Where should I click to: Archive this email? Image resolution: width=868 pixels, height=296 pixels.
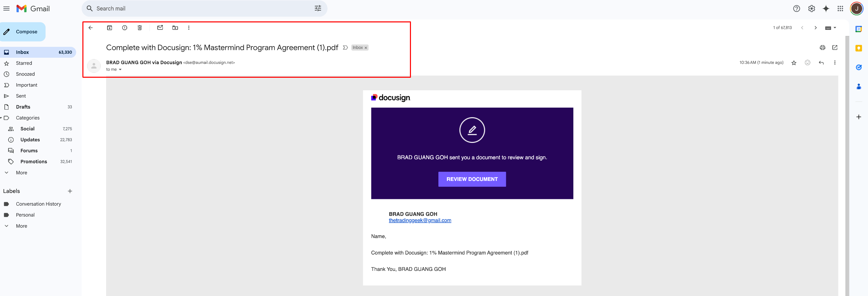(110, 28)
